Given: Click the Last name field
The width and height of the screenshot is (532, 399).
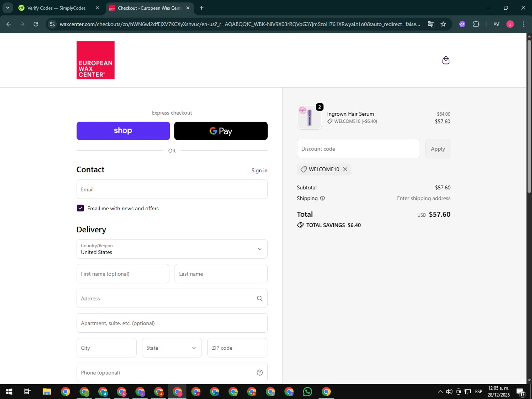Looking at the screenshot, I should click(x=221, y=274).
